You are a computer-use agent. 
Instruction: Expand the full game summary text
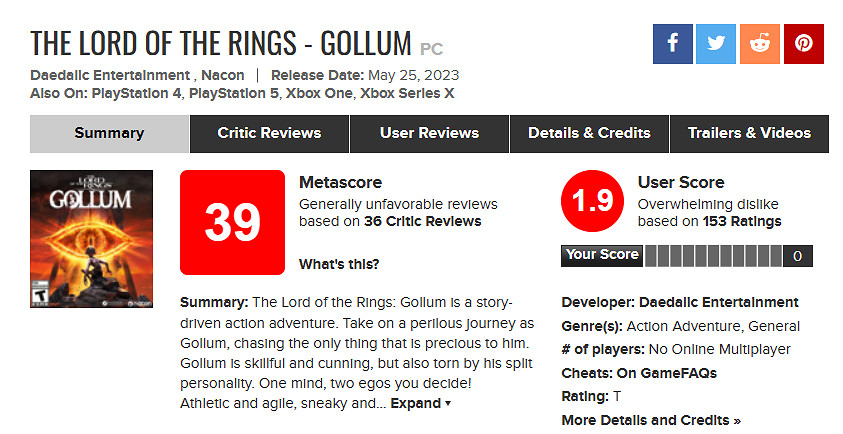pyautogui.click(x=420, y=403)
